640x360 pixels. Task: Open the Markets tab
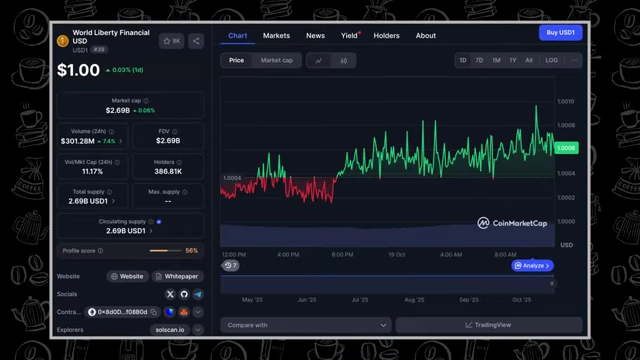point(276,36)
